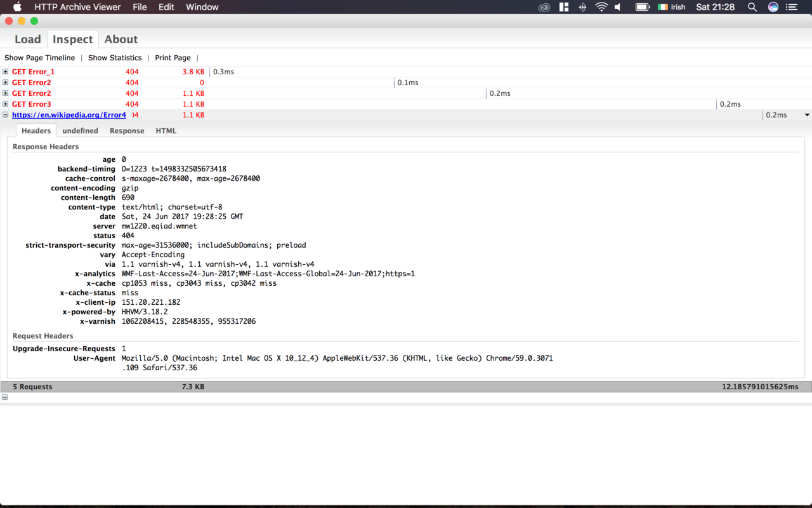812x508 pixels.
Task: Click the via value listing varnish-v4
Action: click(218, 264)
